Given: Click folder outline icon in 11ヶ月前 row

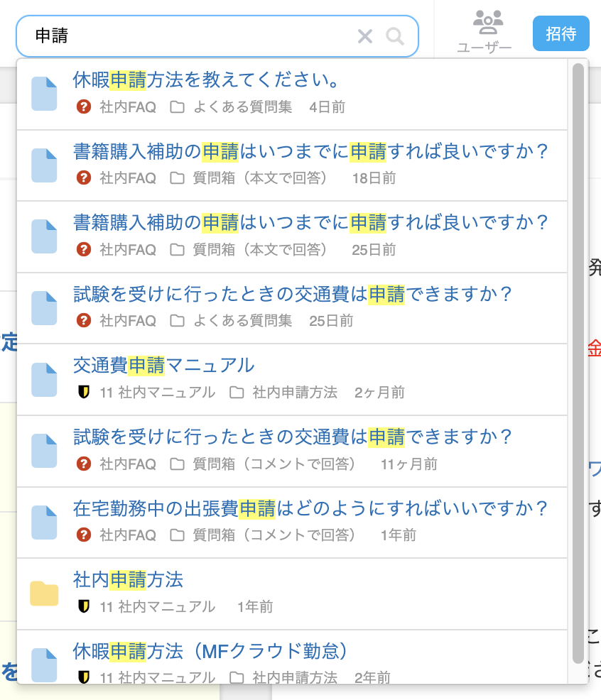Looking at the screenshot, I should point(178,464).
